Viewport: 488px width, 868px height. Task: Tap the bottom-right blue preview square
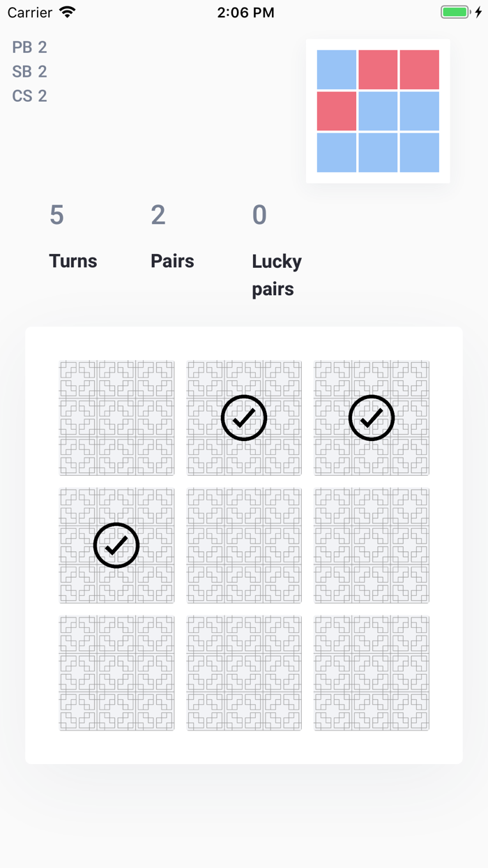click(x=420, y=152)
